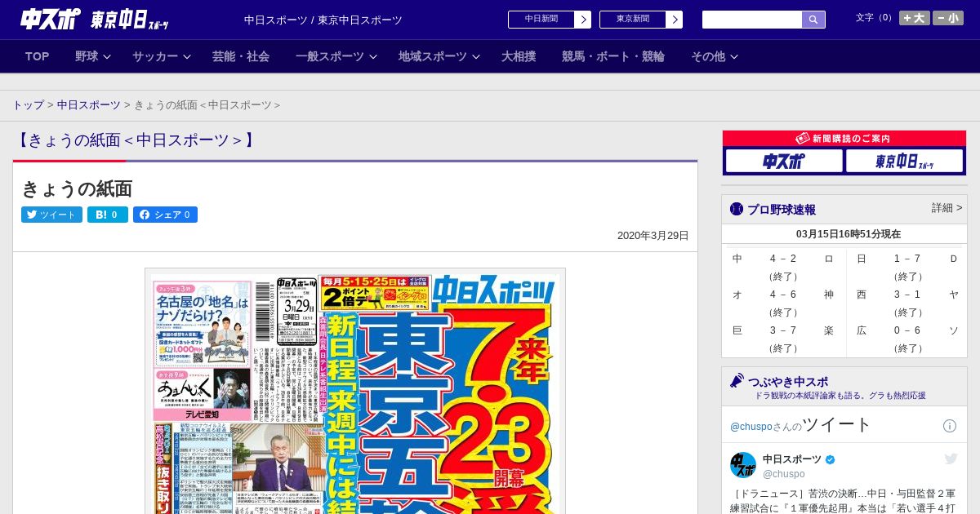
Task: Click the 03月15日16時51分現在 timestamp
Action: 849,234
